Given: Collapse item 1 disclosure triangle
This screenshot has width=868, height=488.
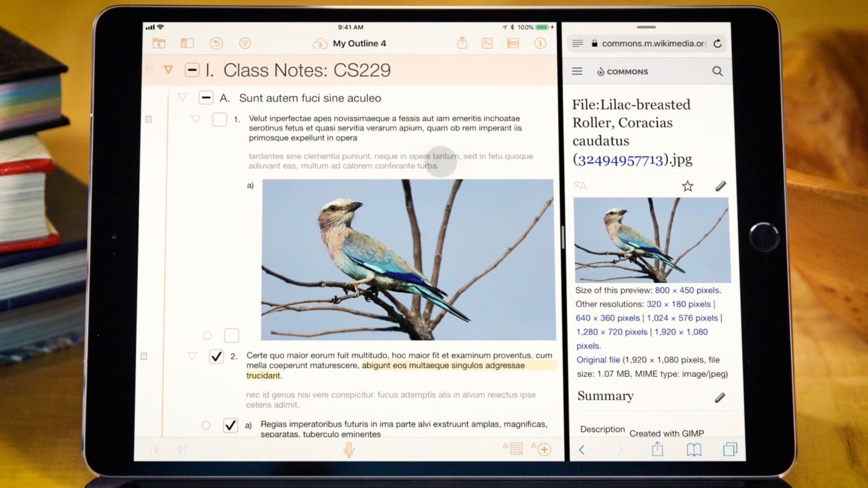Looking at the screenshot, I should [196, 119].
